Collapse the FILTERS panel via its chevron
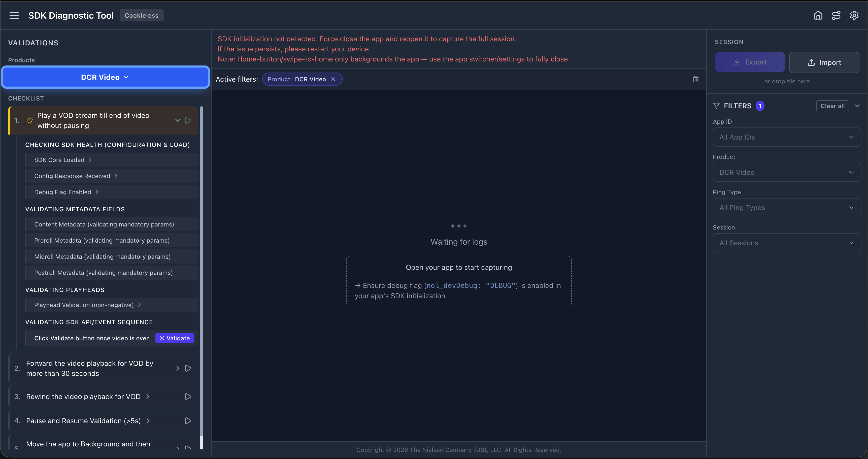868x459 pixels. pos(858,106)
